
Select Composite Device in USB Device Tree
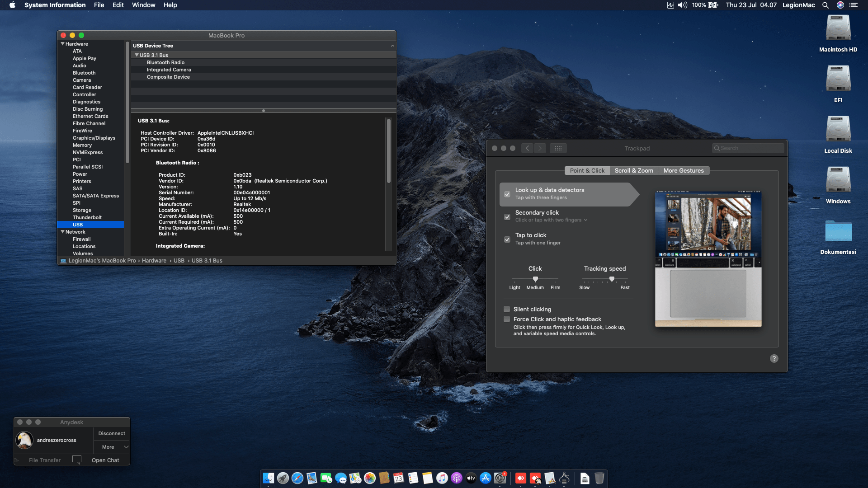pos(168,77)
